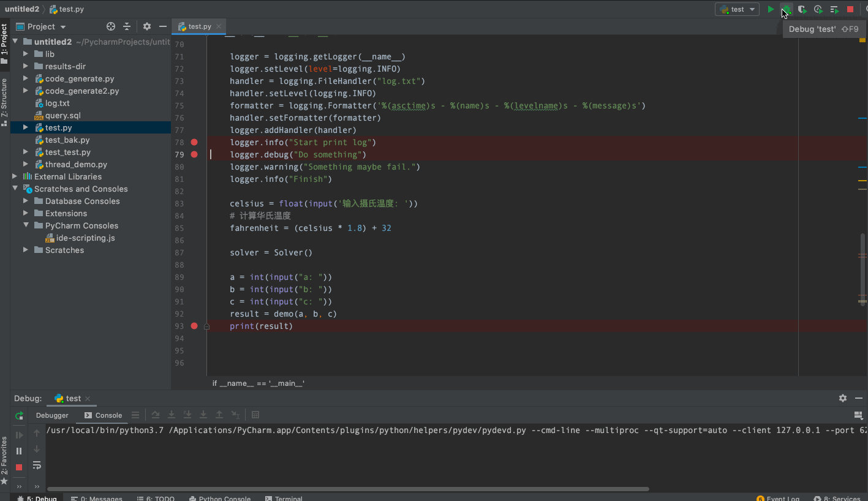This screenshot has width=868, height=501.
Task: Click the Concurrency diagram run icon
Action: click(x=834, y=9)
